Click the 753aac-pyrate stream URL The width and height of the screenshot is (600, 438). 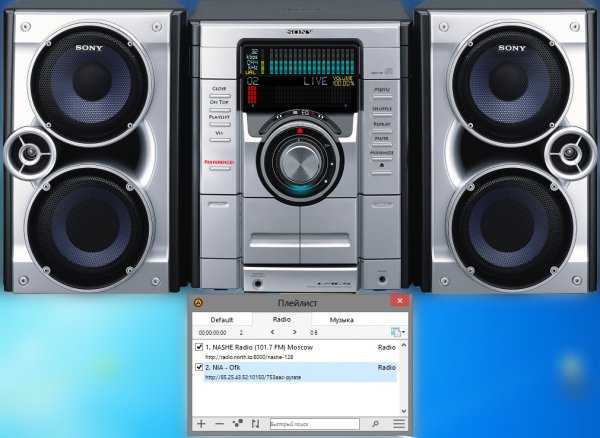click(x=253, y=377)
